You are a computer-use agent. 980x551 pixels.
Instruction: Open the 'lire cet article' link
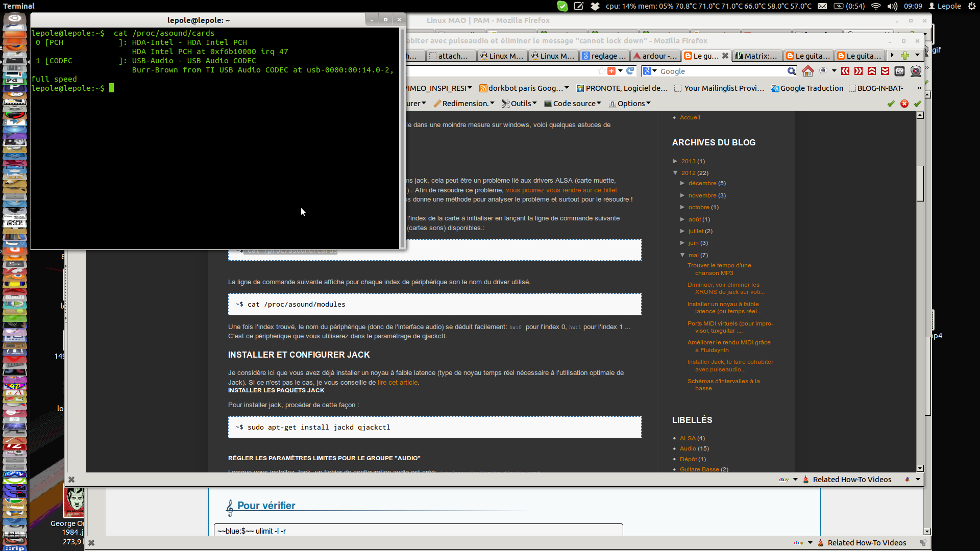point(398,383)
